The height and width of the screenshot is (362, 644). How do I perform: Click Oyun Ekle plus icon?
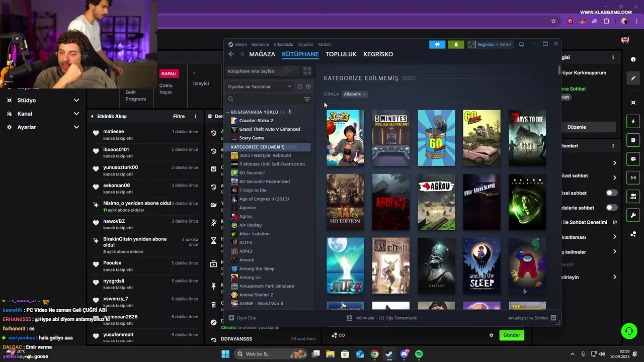[x=231, y=318]
